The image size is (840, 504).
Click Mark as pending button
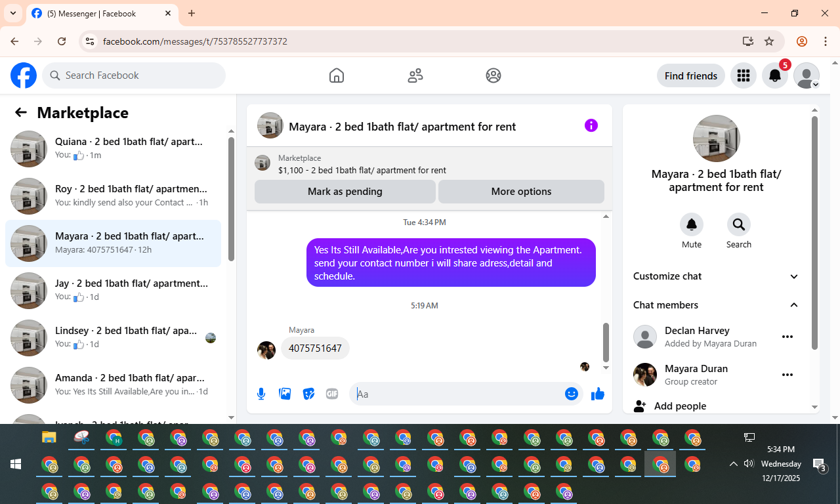[345, 192]
